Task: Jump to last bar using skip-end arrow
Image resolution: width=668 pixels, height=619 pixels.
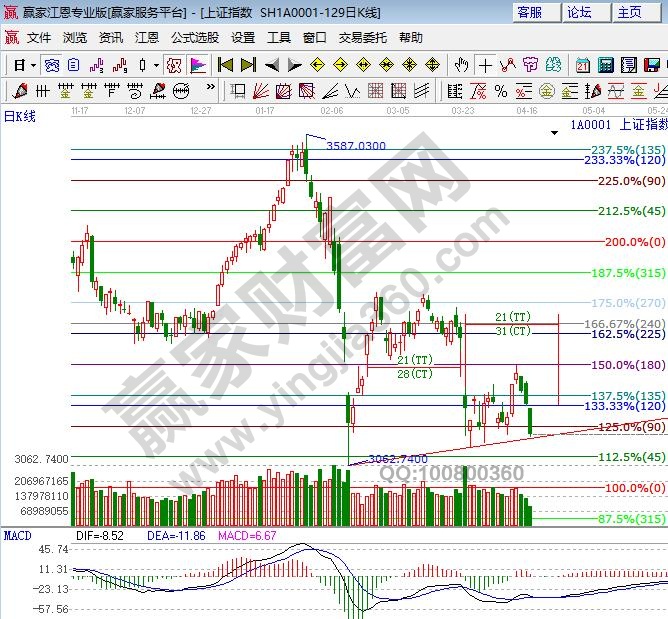Action: pos(247,65)
